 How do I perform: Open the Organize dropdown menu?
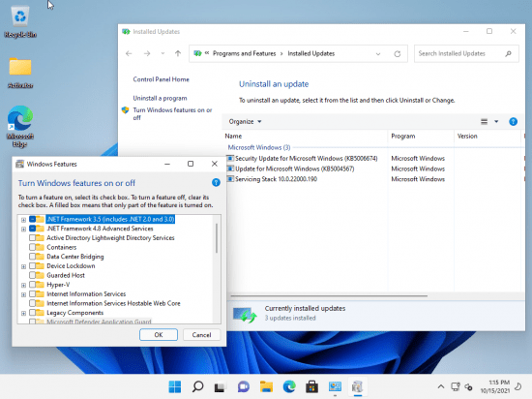coord(245,122)
